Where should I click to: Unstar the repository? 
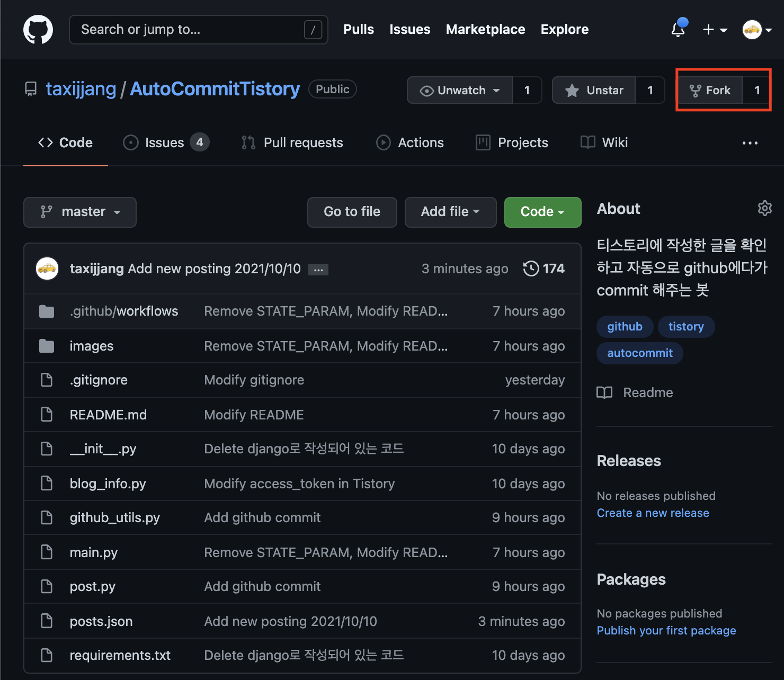click(594, 90)
